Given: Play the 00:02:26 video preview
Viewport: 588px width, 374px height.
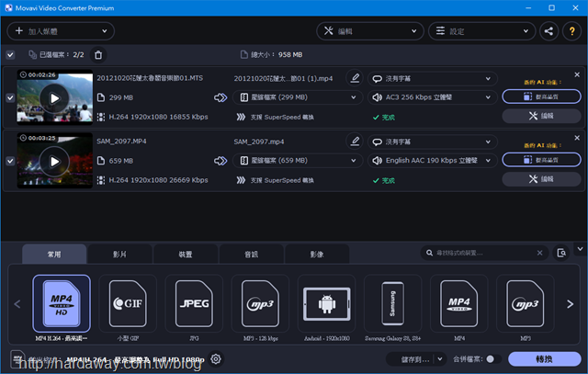Looking at the screenshot, I should point(55,98).
